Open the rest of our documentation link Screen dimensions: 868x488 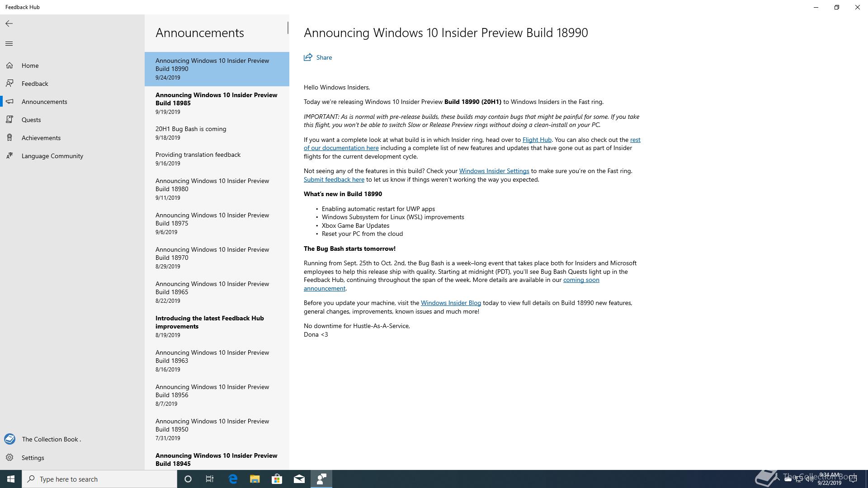341,148
